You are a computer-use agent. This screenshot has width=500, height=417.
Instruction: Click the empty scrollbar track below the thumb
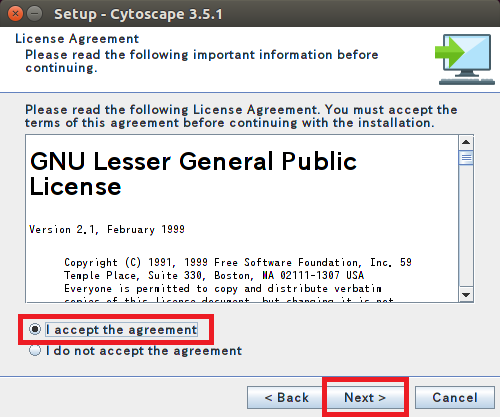coord(466,226)
